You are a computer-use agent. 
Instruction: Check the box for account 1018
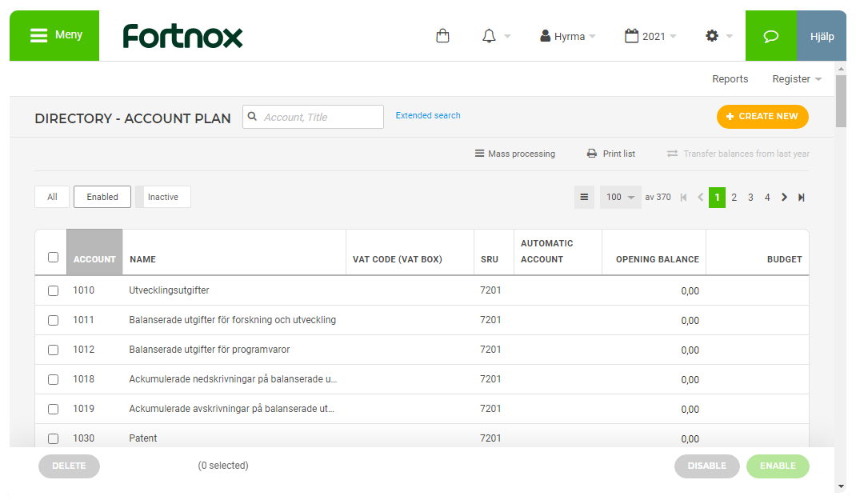tap(53, 379)
